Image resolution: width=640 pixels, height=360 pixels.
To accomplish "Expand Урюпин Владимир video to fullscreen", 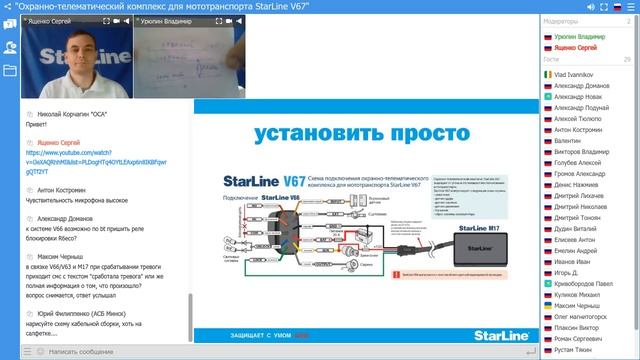I will 219,21.
